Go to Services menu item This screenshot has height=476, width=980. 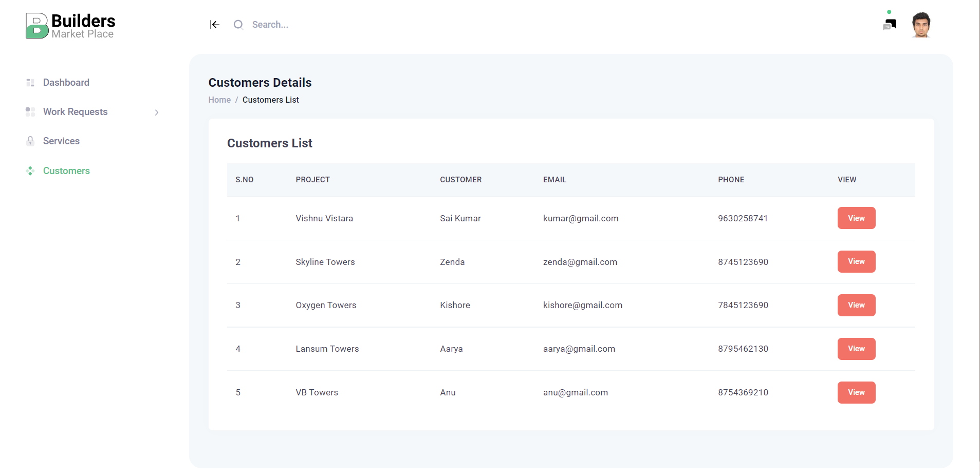pos(61,141)
